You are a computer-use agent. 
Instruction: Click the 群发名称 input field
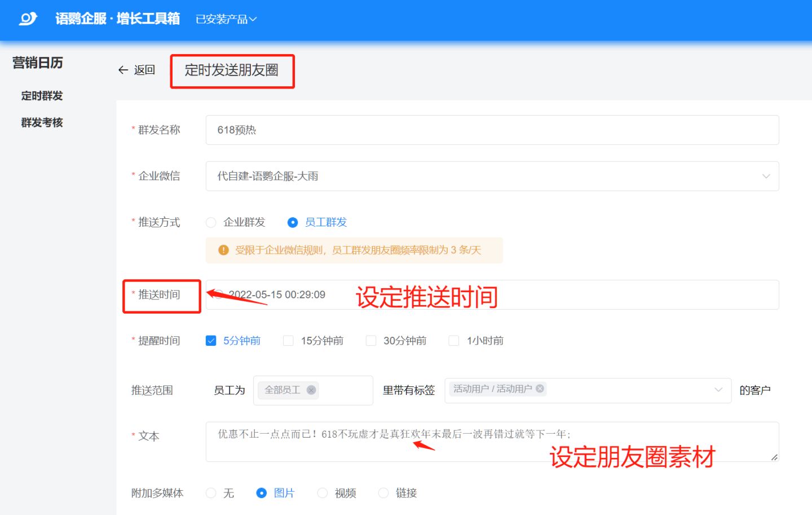pos(492,130)
